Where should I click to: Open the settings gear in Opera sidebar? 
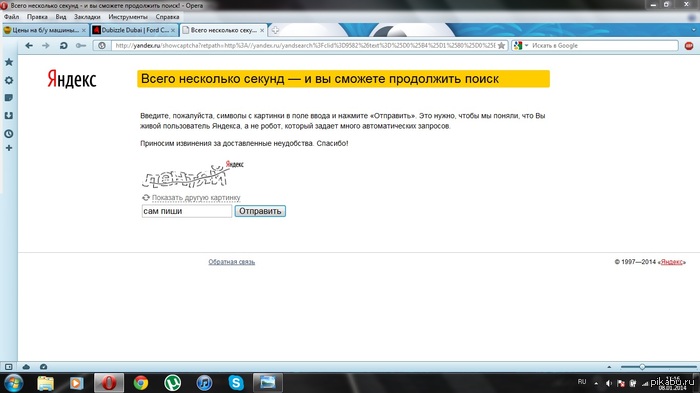pos(8,80)
